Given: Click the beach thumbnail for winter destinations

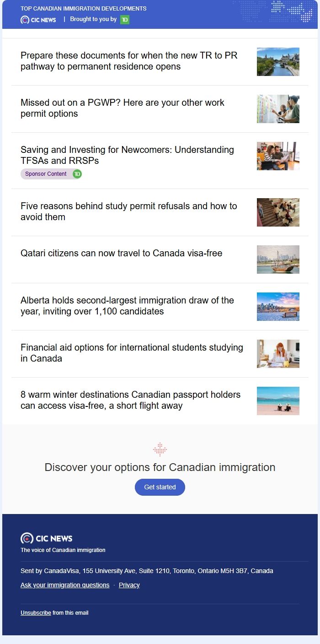Looking at the screenshot, I should coord(278,400).
